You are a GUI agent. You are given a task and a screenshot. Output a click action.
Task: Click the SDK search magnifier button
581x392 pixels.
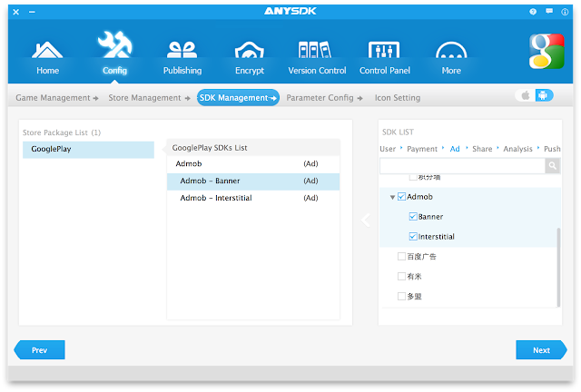point(553,166)
